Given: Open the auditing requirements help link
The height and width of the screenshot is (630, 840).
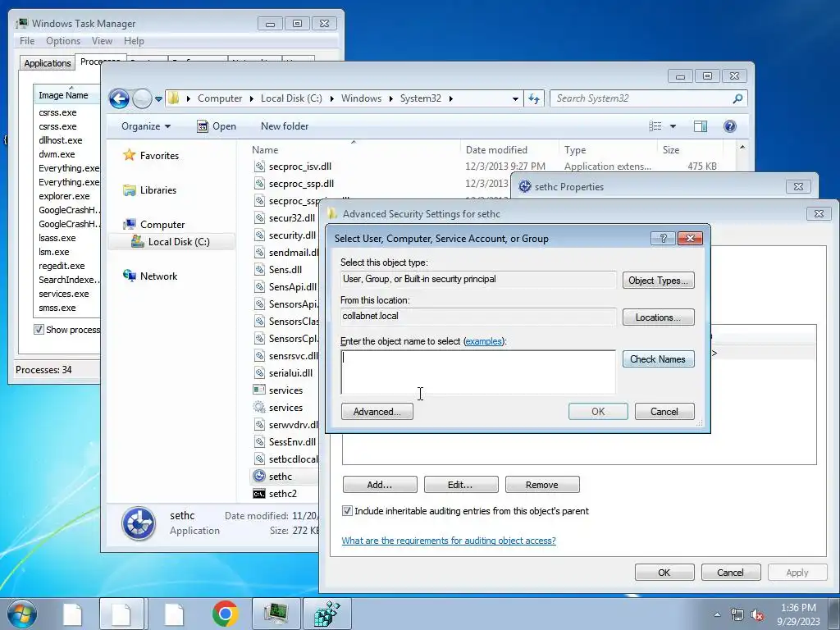Looking at the screenshot, I should pos(449,541).
